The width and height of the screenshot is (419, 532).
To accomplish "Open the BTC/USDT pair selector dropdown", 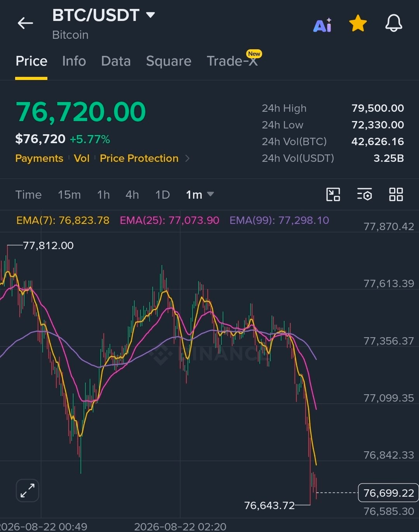I will click(104, 16).
